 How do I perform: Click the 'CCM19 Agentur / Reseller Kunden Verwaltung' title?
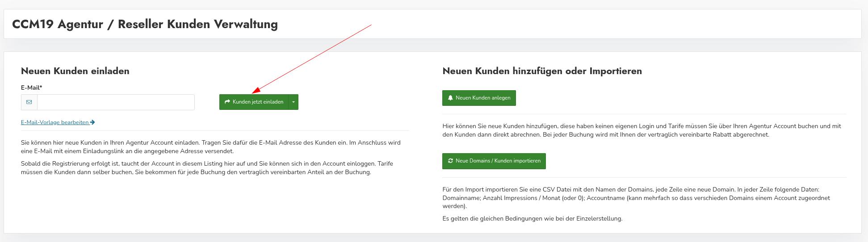(145, 24)
